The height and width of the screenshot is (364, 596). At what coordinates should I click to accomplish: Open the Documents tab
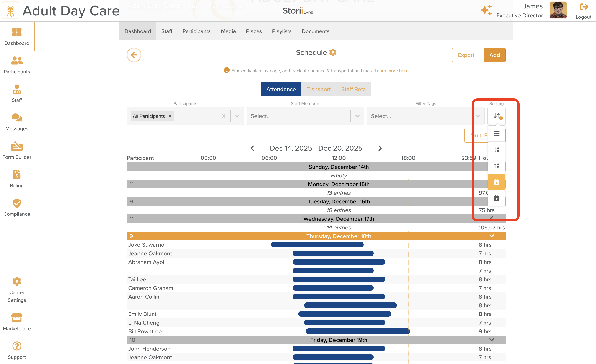315,31
